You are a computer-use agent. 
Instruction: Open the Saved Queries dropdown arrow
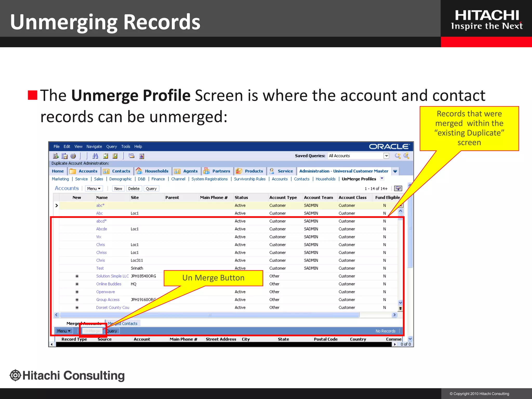click(x=387, y=156)
